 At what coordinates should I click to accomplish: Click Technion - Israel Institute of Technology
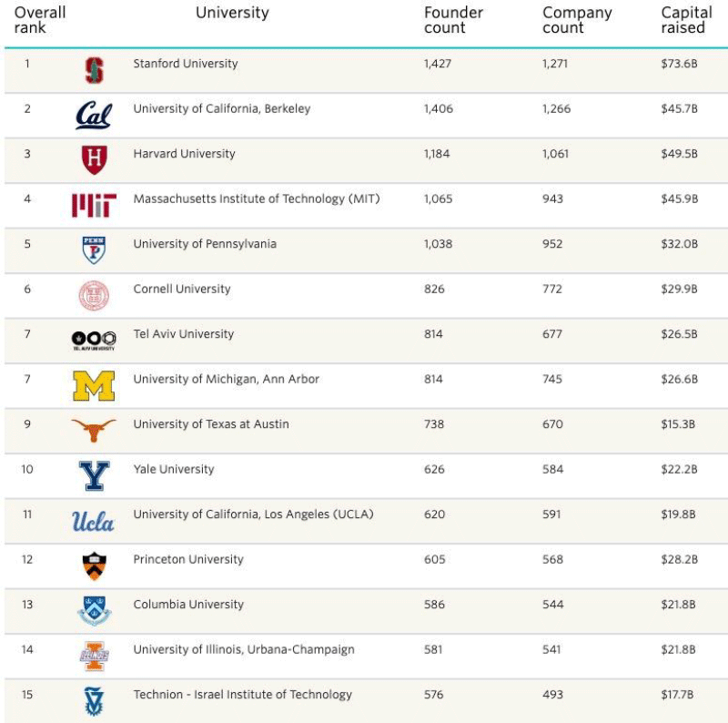[x=242, y=695]
